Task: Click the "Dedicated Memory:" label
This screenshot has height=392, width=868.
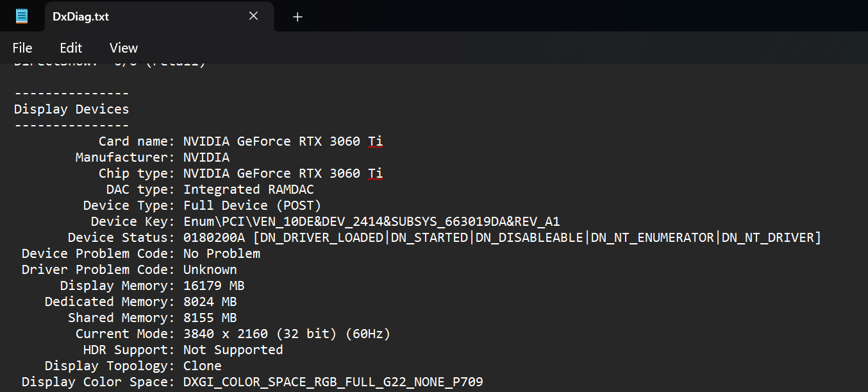Action: (x=110, y=302)
